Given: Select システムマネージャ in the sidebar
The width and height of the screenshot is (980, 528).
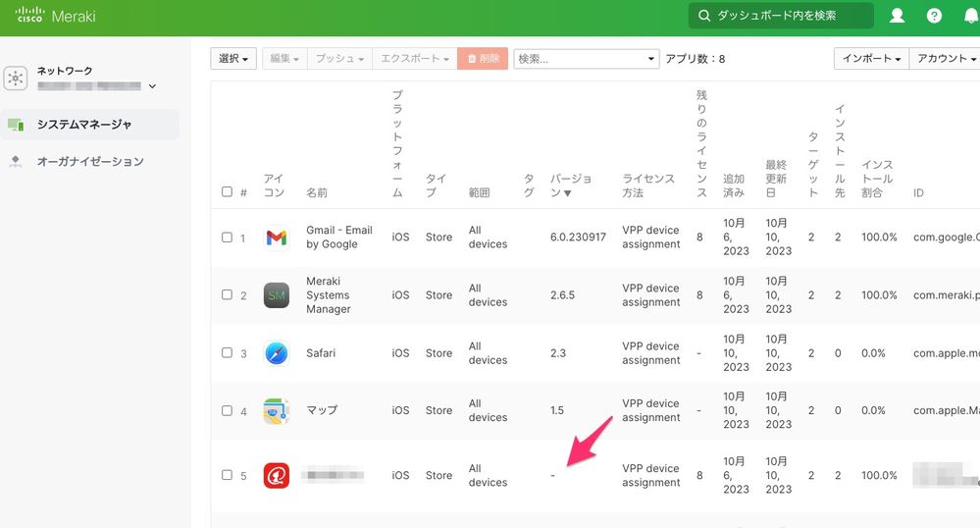Looking at the screenshot, I should [x=90, y=125].
